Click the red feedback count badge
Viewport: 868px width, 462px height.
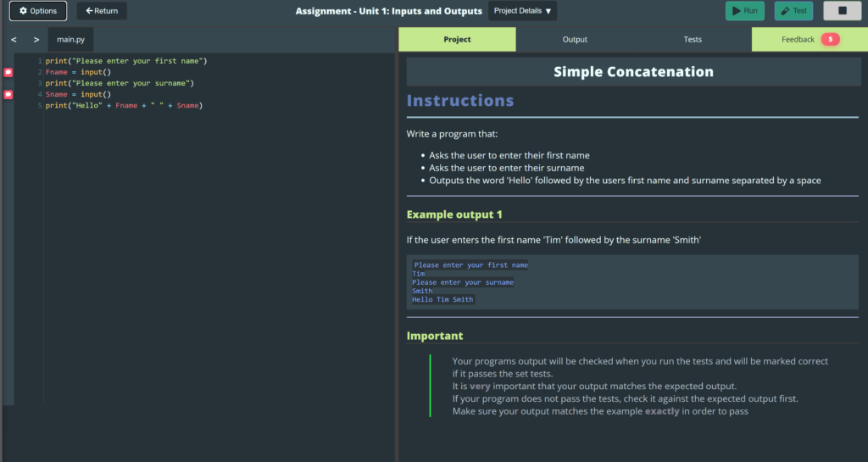[x=830, y=40]
